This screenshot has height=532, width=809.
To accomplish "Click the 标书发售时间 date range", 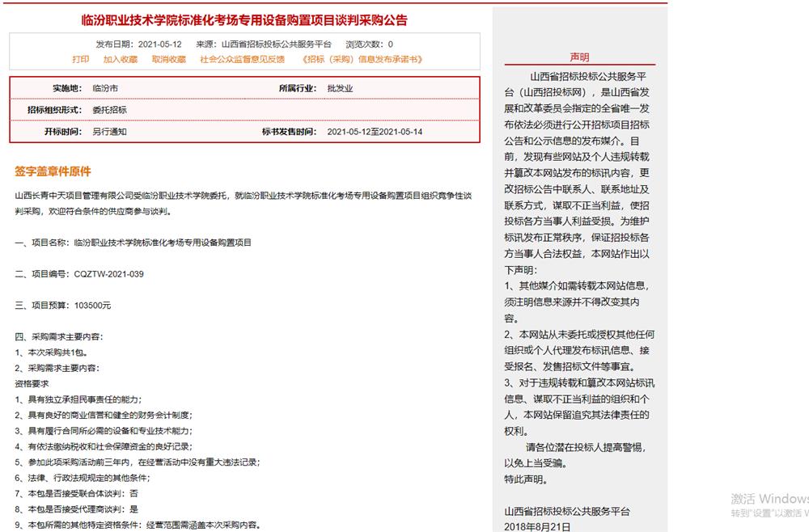I will (375, 132).
